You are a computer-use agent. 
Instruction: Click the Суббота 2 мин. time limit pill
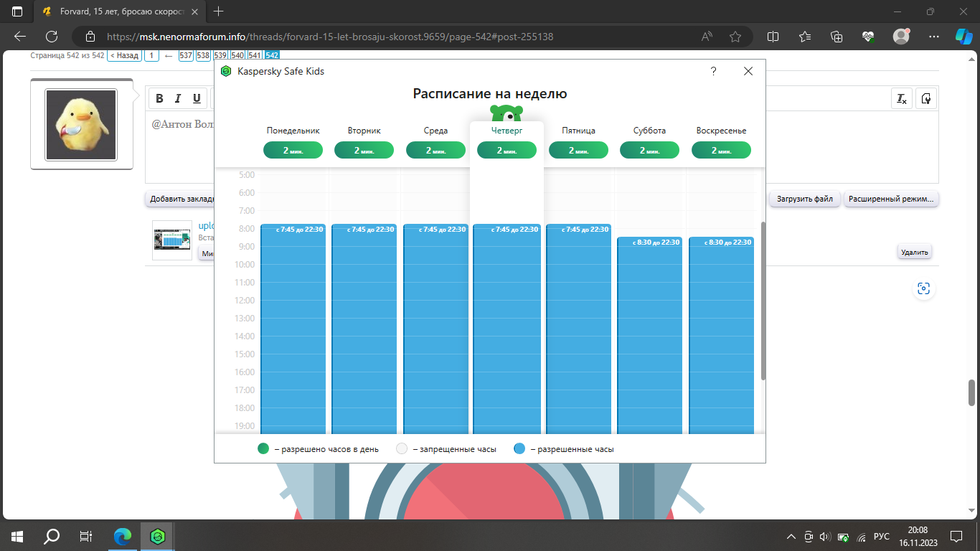(x=649, y=151)
